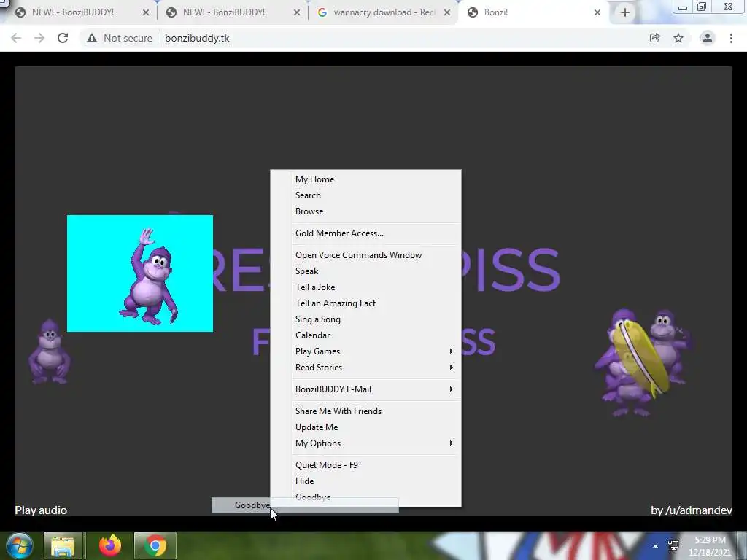
Task: Choose Read Stories in context menu
Action: point(365,367)
